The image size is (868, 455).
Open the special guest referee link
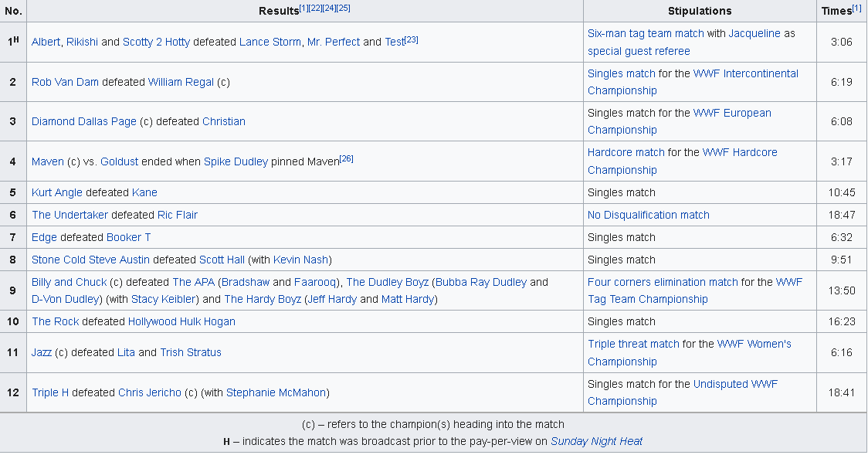click(x=639, y=51)
